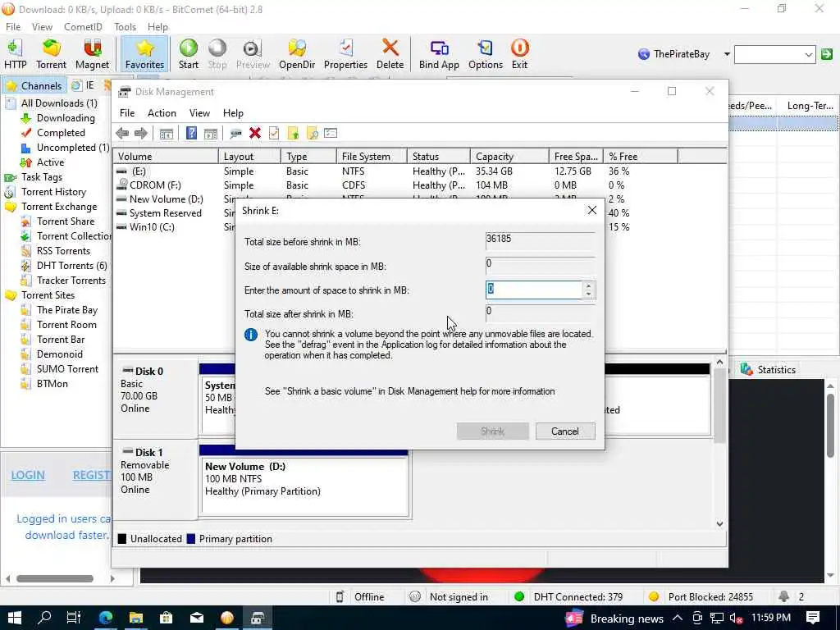Click the Disk Management vertical scrollbar down arrow
Screen dimensions: 840x630
720,524
